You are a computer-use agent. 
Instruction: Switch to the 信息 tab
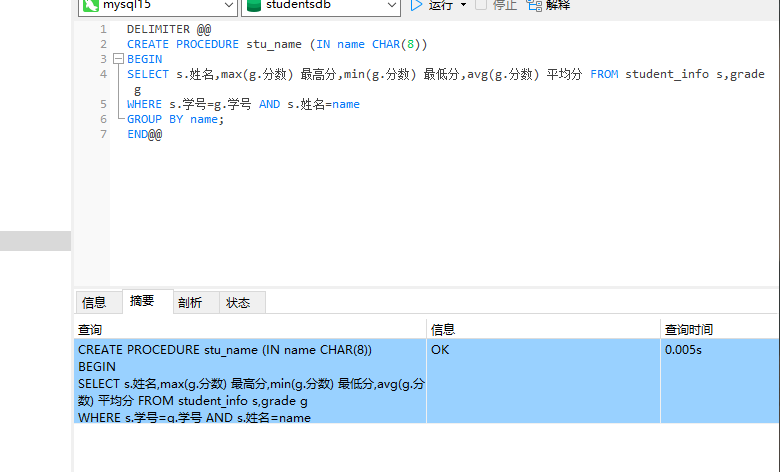(98, 302)
